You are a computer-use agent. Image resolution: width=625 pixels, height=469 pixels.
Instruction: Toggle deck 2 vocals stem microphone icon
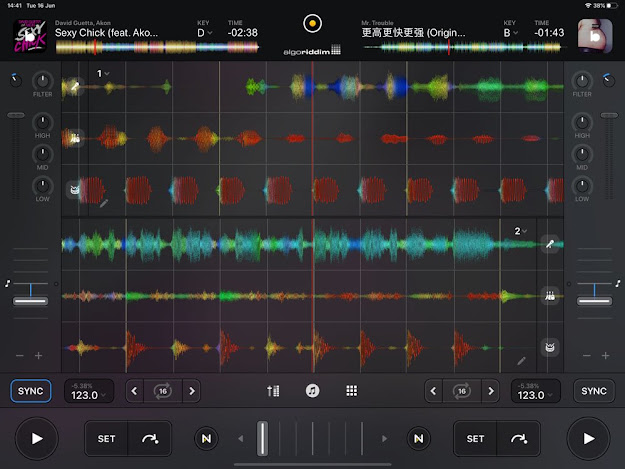(x=550, y=243)
